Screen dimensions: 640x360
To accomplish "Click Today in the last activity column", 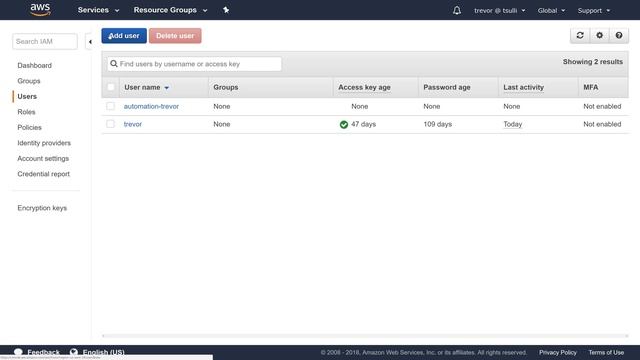I will click(513, 124).
